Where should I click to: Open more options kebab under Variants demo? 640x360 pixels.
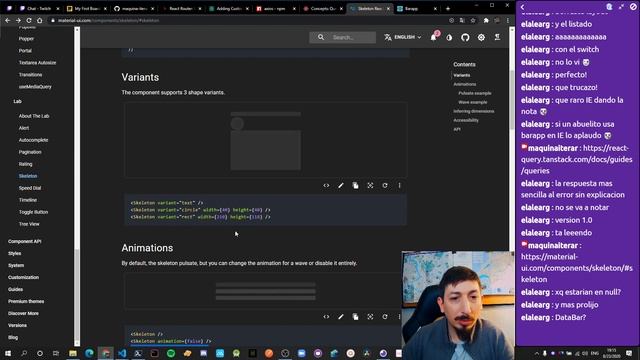click(400, 185)
